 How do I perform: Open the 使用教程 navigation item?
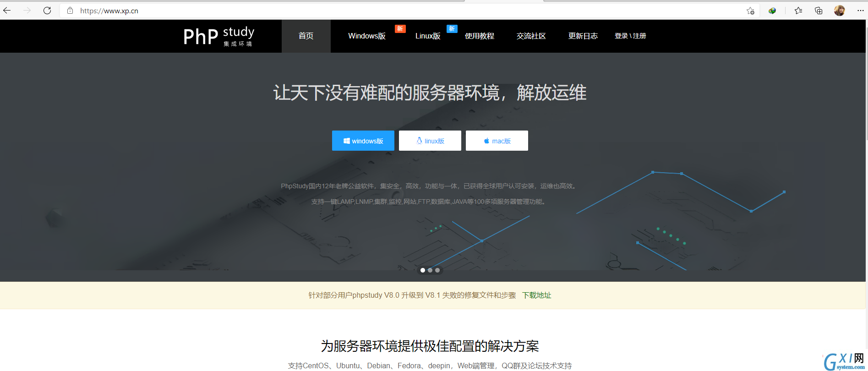click(x=480, y=36)
